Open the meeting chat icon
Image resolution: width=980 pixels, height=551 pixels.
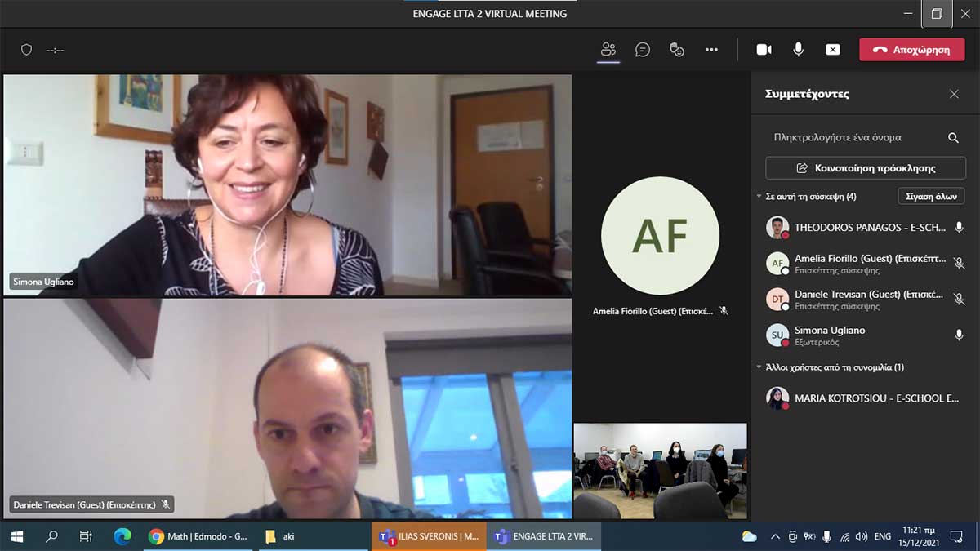[x=643, y=50]
